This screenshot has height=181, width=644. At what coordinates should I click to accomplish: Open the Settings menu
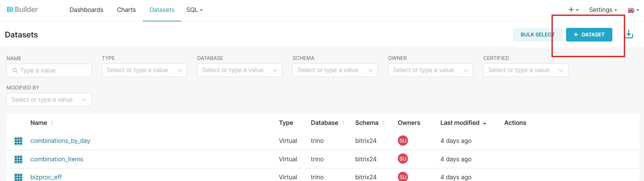point(602,10)
